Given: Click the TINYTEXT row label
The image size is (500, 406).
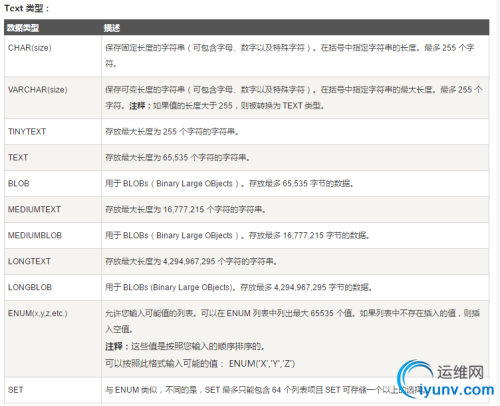Looking at the screenshot, I should (x=27, y=132).
